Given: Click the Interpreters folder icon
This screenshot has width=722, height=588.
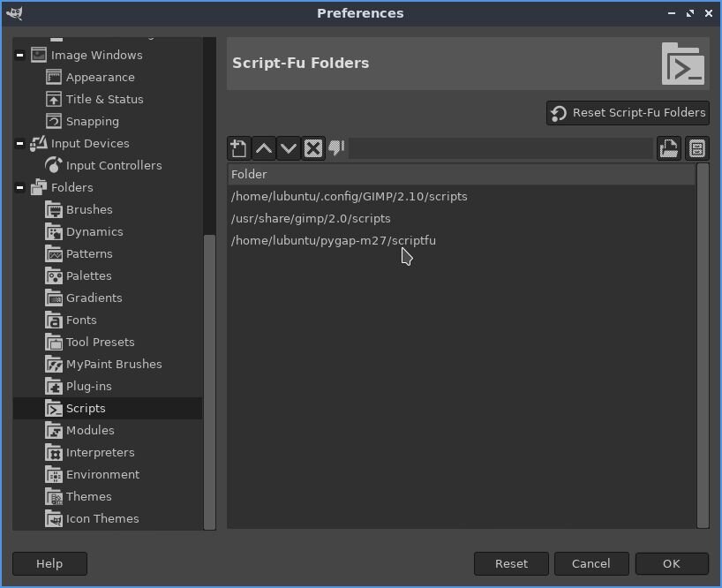Looking at the screenshot, I should 54,453.
